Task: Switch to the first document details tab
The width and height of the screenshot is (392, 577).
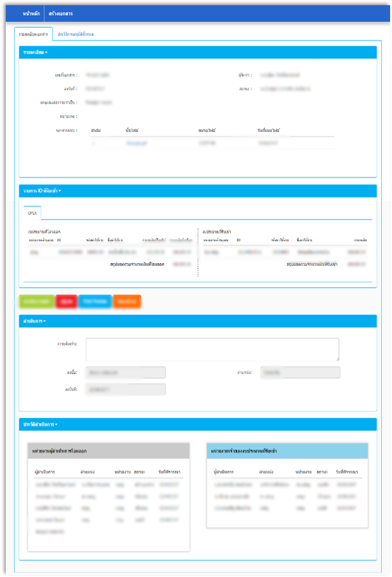Action: (x=33, y=33)
